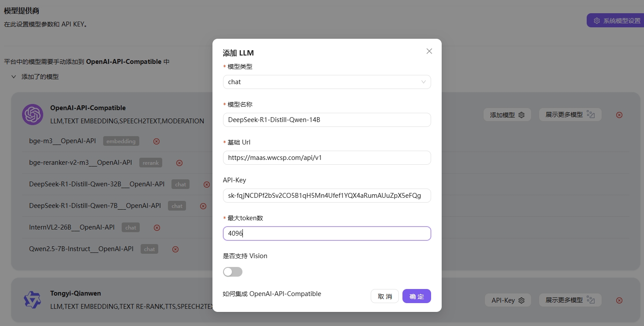Confirm with the 确定 button
Image resolution: width=644 pixels, height=326 pixels.
417,296
